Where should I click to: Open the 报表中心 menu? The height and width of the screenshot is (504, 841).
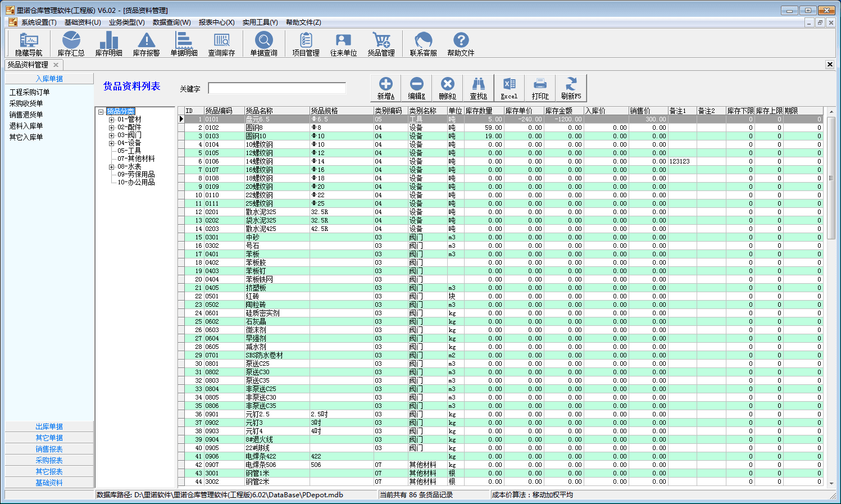[x=216, y=22]
